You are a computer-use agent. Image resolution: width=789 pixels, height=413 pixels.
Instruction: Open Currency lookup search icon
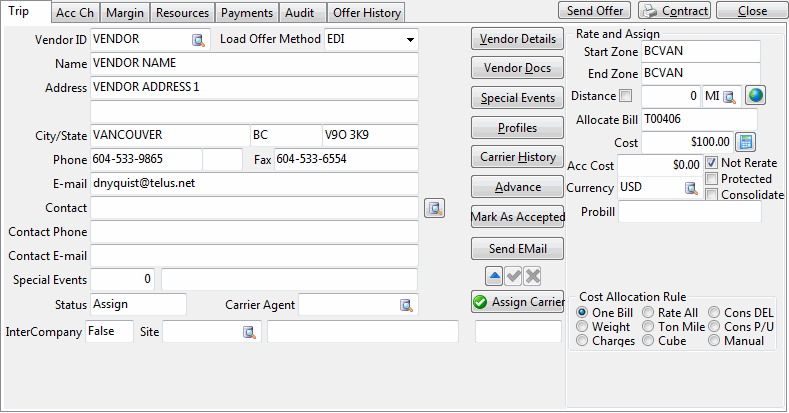point(691,188)
